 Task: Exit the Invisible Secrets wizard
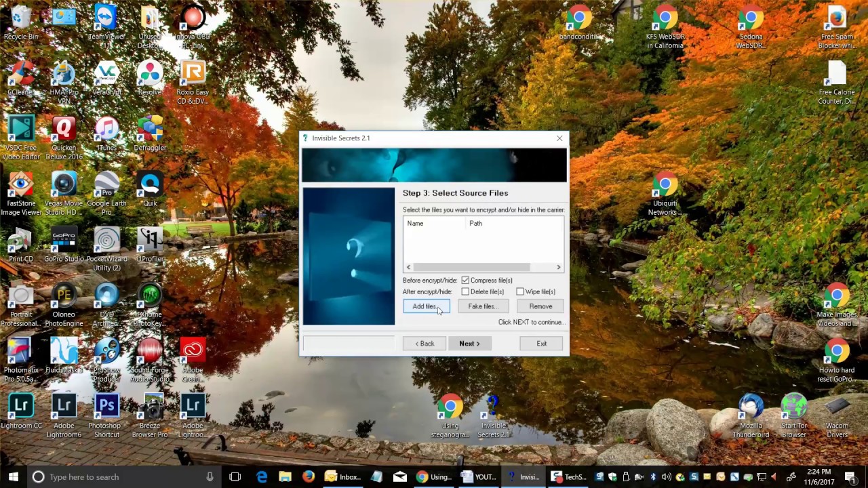[x=541, y=344]
